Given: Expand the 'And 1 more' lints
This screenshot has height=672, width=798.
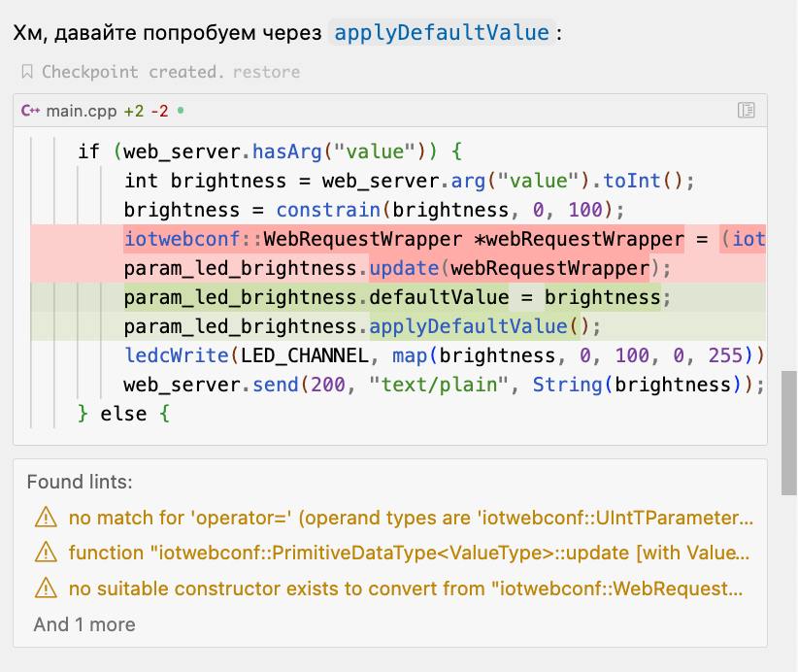Looking at the screenshot, I should [x=84, y=624].
